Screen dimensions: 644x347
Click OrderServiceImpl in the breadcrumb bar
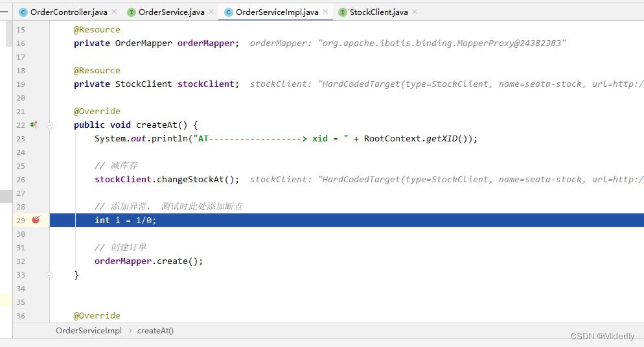[x=89, y=331]
